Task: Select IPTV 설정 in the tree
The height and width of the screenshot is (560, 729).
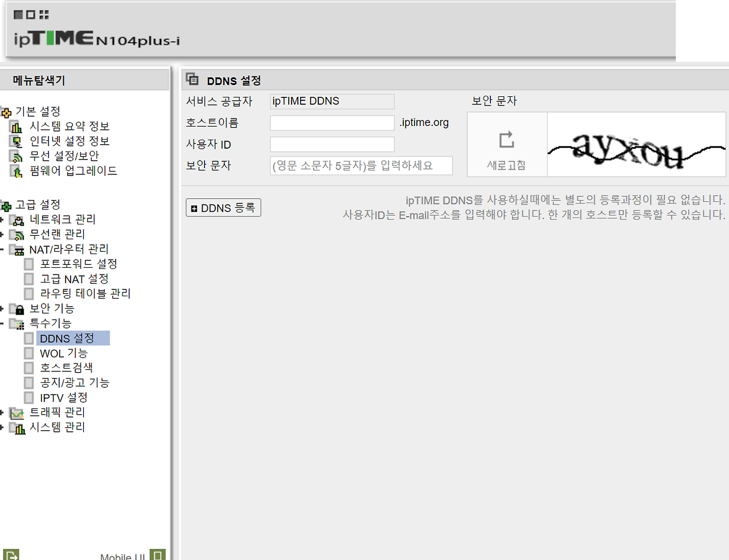Action: 64,398
